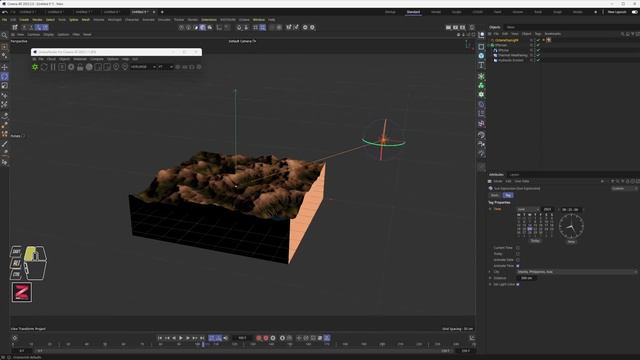Open Octane settings gear icon
The width and height of the screenshot is (640, 360).
point(71,67)
